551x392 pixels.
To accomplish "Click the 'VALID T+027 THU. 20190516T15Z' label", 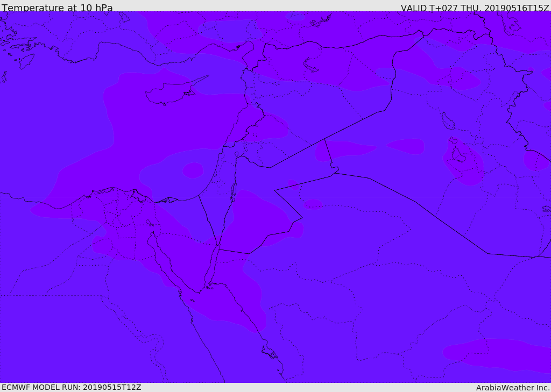I will (x=475, y=8).
